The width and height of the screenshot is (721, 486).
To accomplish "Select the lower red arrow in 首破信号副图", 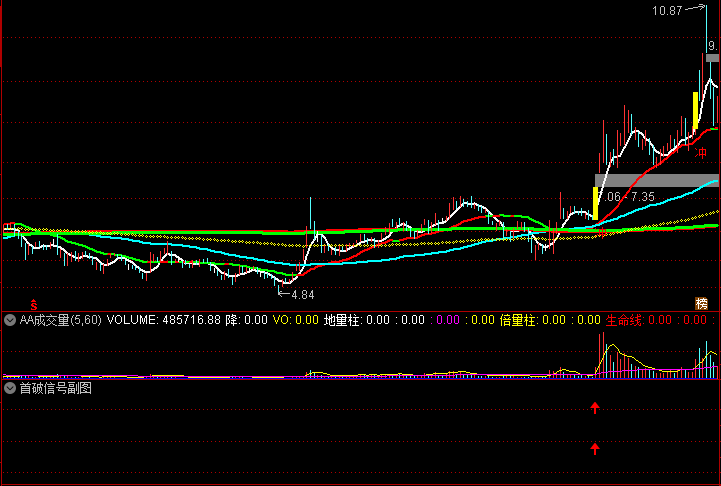I will (595, 449).
